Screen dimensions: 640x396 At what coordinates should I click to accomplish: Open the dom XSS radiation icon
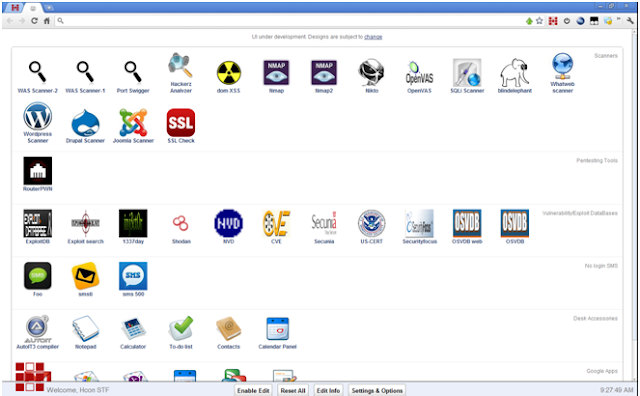click(229, 73)
